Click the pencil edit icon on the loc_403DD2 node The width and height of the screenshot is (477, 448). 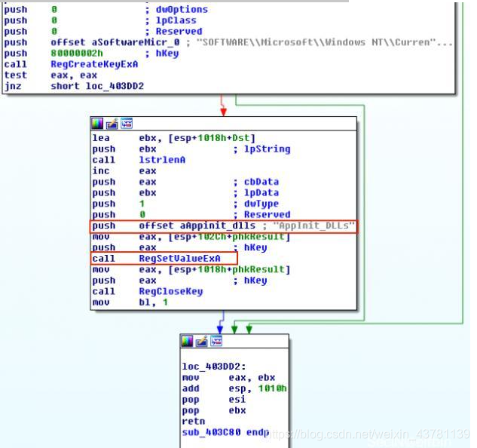(201, 341)
